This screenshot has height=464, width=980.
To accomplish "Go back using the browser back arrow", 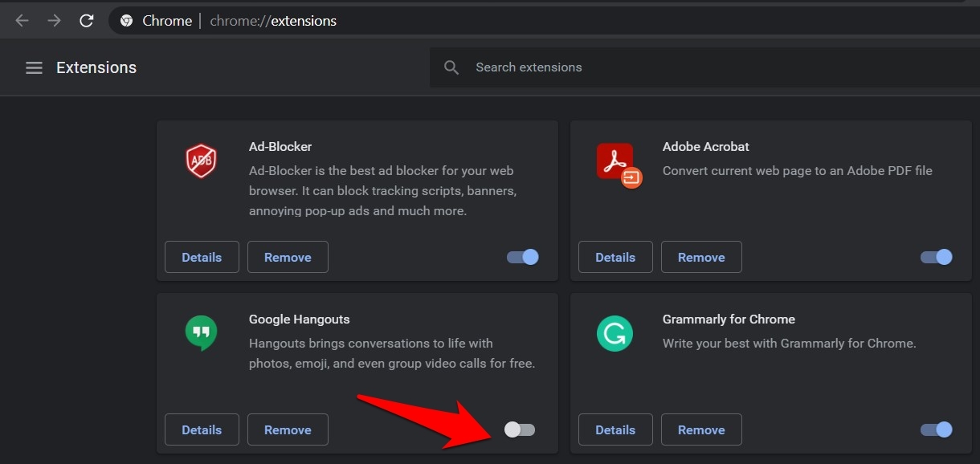I will click(22, 21).
